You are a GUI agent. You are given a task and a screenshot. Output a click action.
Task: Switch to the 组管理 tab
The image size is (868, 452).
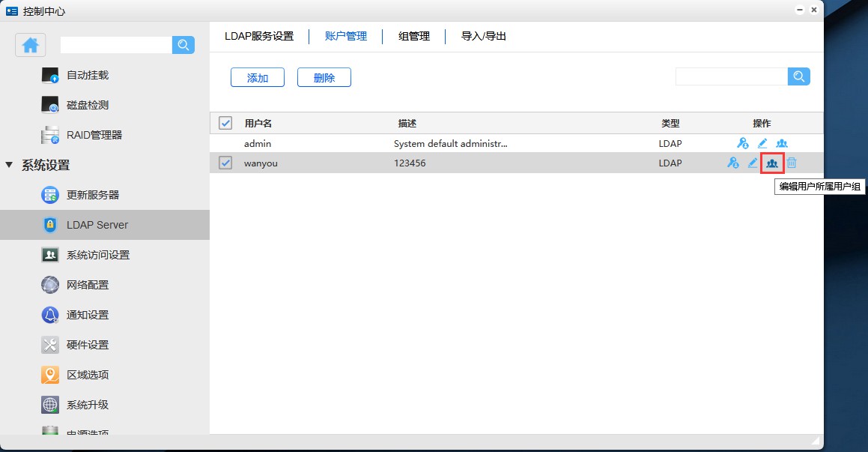(414, 36)
